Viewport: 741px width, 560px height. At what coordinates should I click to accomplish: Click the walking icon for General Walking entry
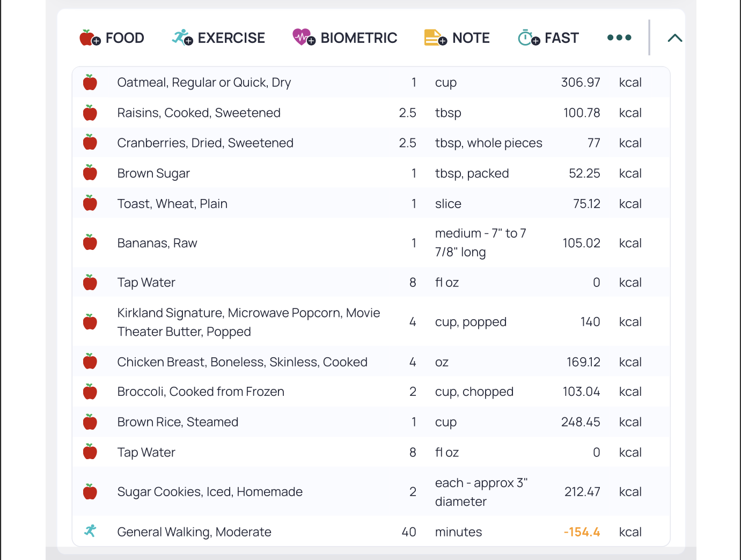[90, 532]
